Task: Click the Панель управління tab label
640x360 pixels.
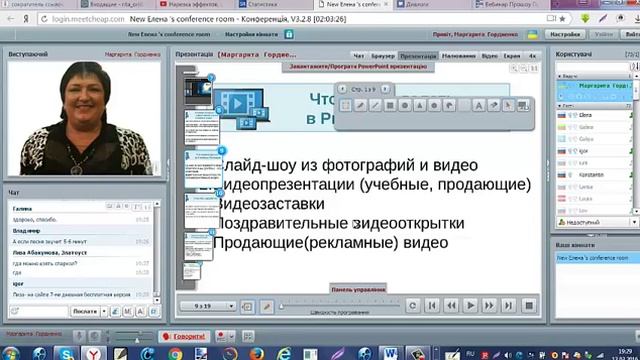Action: click(358, 289)
